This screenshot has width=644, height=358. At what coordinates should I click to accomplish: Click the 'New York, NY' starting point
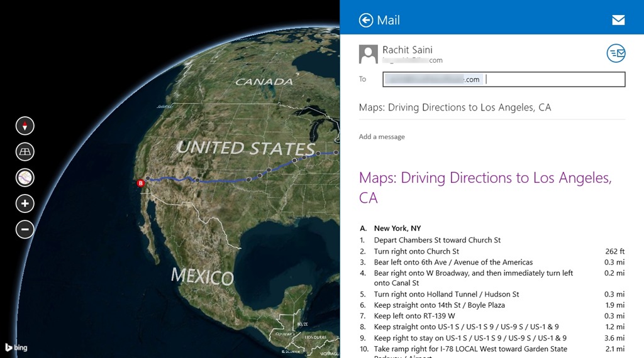397,229
